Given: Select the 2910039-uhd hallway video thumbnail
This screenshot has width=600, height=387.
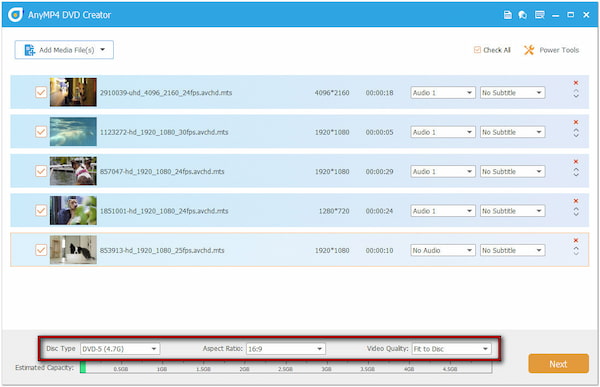Looking at the screenshot, I should pos(73,92).
